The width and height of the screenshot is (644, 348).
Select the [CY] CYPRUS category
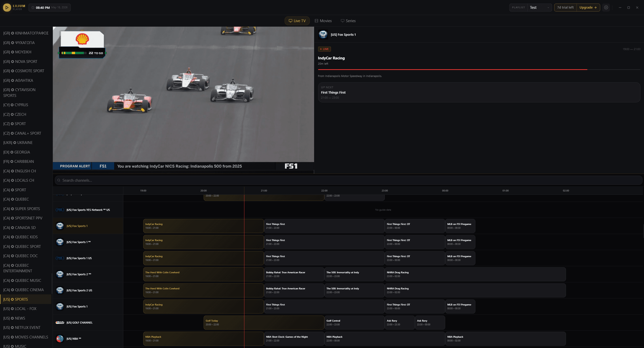[x=26, y=105]
